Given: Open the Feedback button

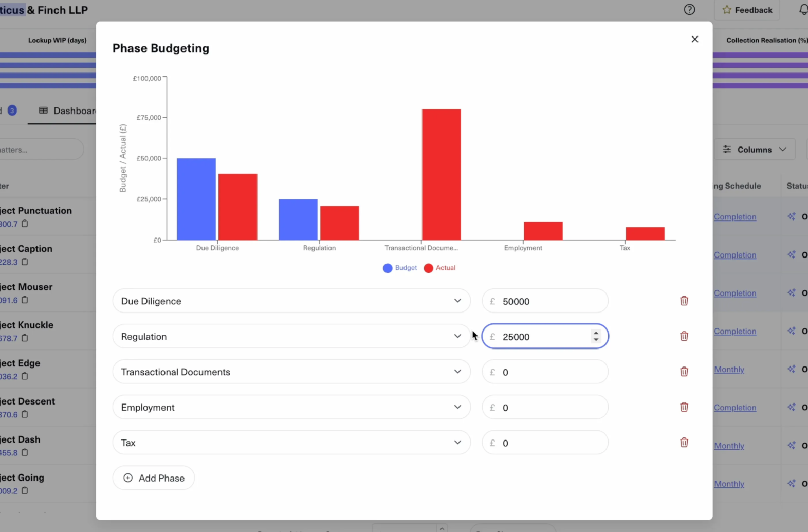Looking at the screenshot, I should point(747,10).
